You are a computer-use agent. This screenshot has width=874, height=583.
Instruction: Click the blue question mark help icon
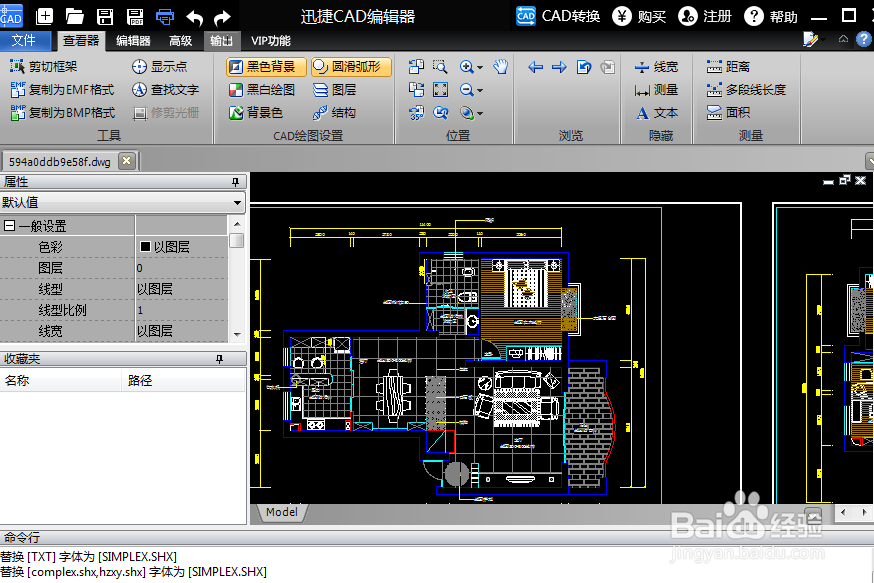(x=864, y=39)
